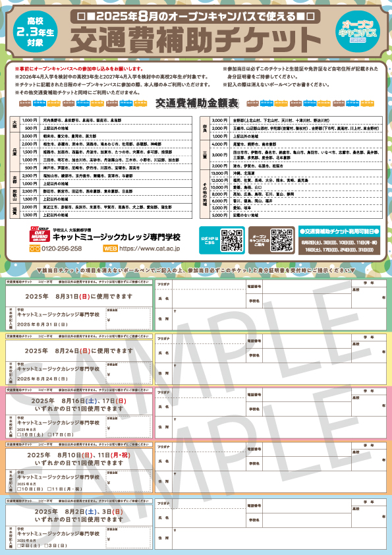Click the 1,000円 amount in the 大阪 section
392x555 pixels.
[30, 121]
